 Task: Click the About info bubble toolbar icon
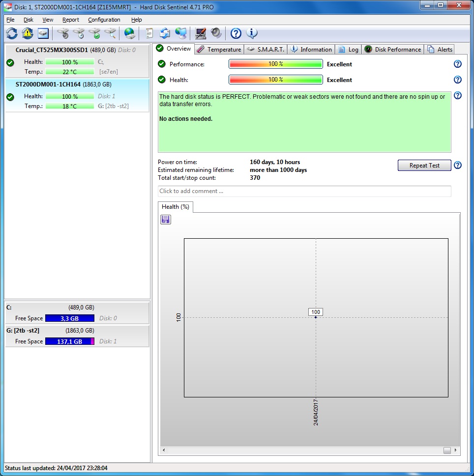coord(252,33)
